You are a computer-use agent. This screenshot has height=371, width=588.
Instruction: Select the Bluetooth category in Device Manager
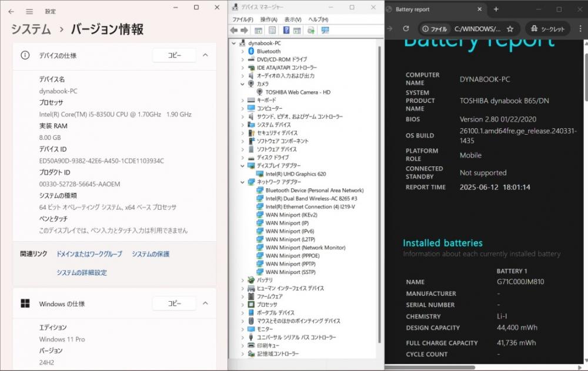(269, 51)
